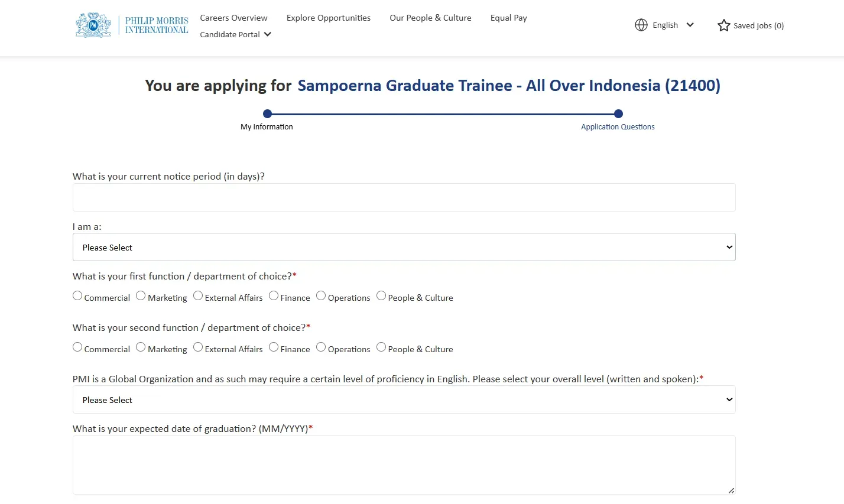Screen dimensions: 844x504
Task: Open the Careers Overview menu item
Action: pyautogui.click(x=233, y=18)
